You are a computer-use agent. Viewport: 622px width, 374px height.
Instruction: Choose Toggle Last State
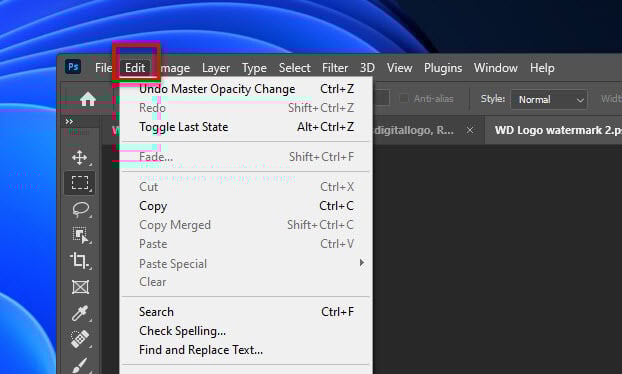(x=246, y=127)
